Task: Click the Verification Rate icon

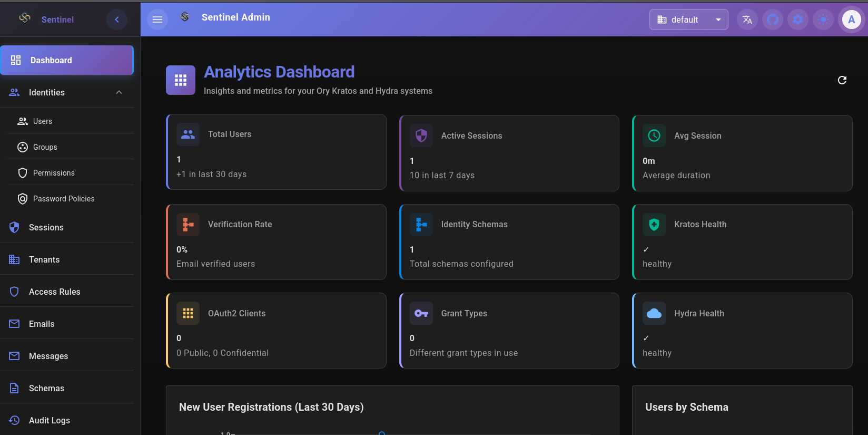Action: tap(188, 225)
